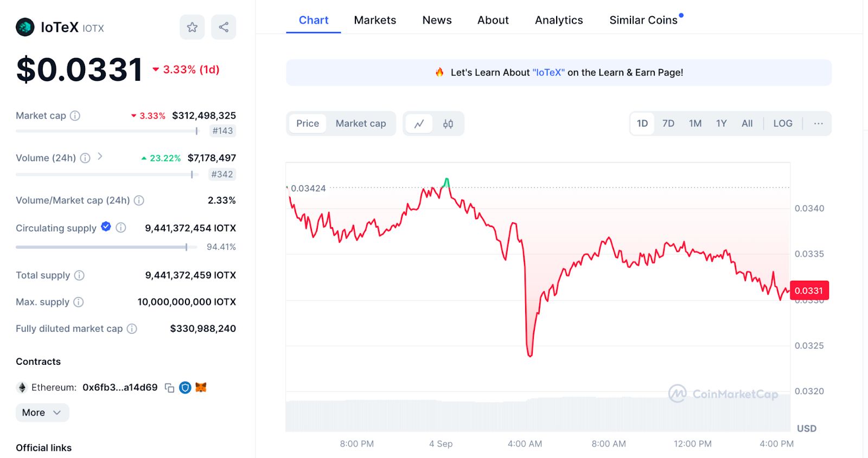Toggle chart to Market cap view
868x458 pixels.
pyautogui.click(x=361, y=124)
